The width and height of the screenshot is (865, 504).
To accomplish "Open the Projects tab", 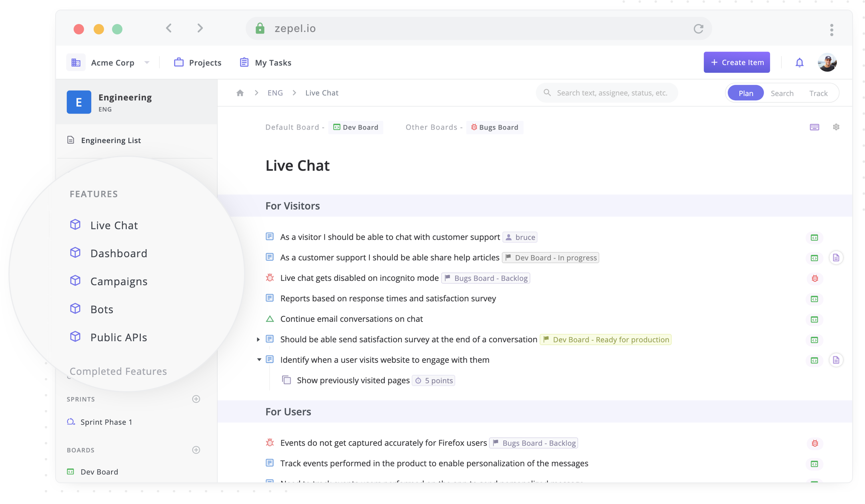I will 198,62.
